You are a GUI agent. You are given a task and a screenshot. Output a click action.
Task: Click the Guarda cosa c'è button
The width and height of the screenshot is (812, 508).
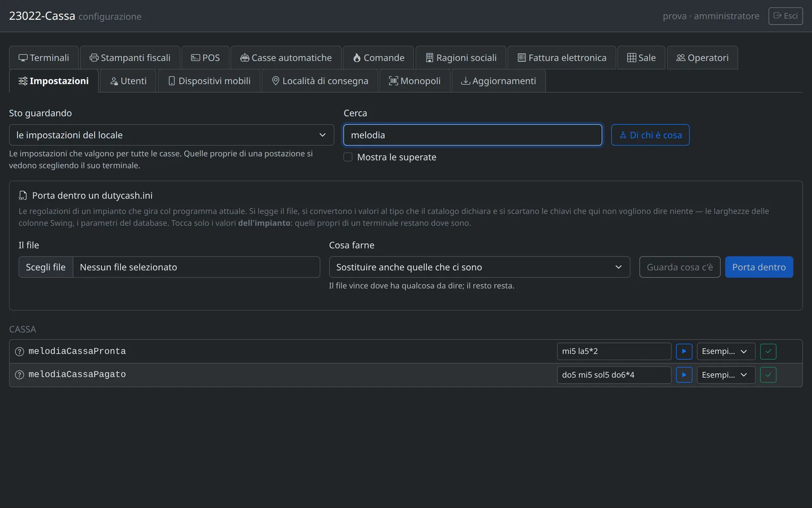coord(680,267)
